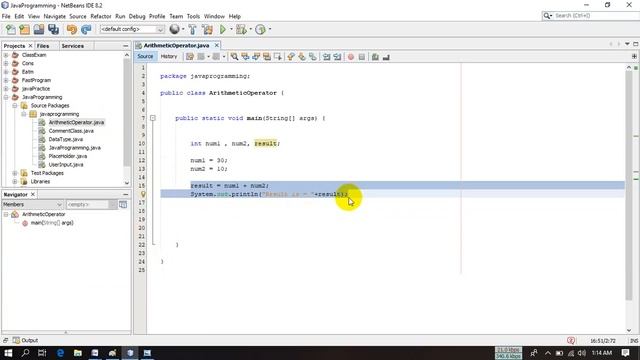Open the File menu
This screenshot has height=360, width=640.
click(x=6, y=16)
